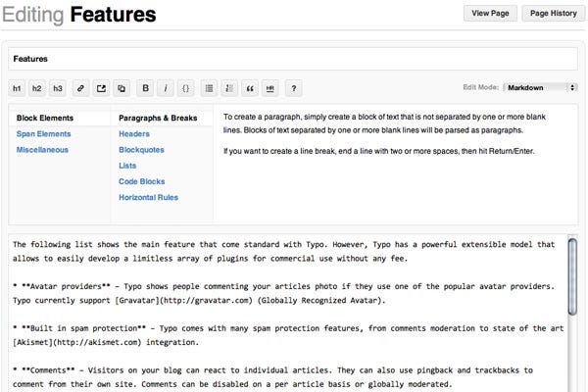Toggle the help question mark button
This screenshot has width=588, height=392.
click(x=294, y=88)
